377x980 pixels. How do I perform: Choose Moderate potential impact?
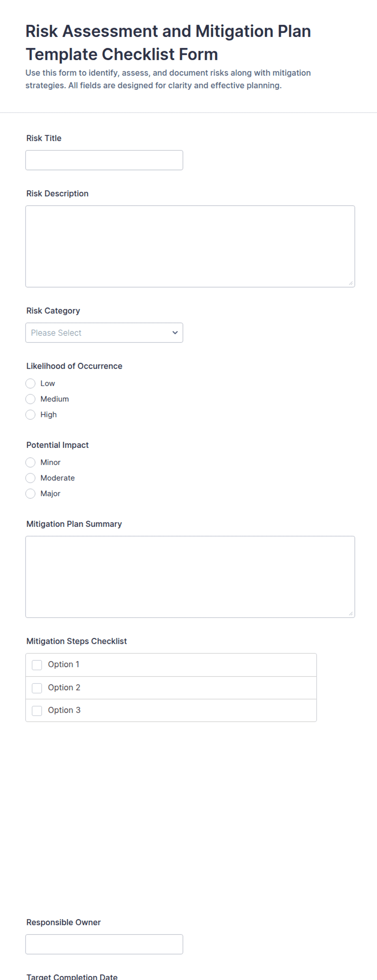pos(30,478)
